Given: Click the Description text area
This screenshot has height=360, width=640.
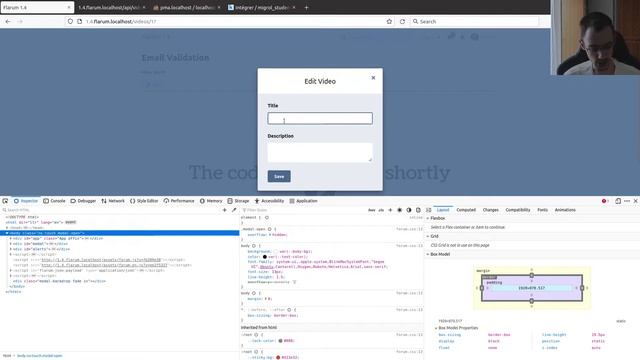Looking at the screenshot, I should click(x=320, y=152).
